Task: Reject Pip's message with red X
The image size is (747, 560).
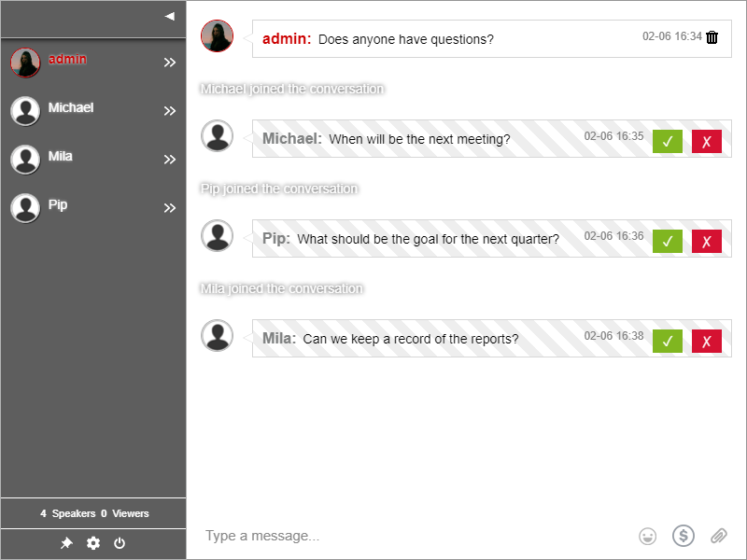Action: pyautogui.click(x=706, y=241)
